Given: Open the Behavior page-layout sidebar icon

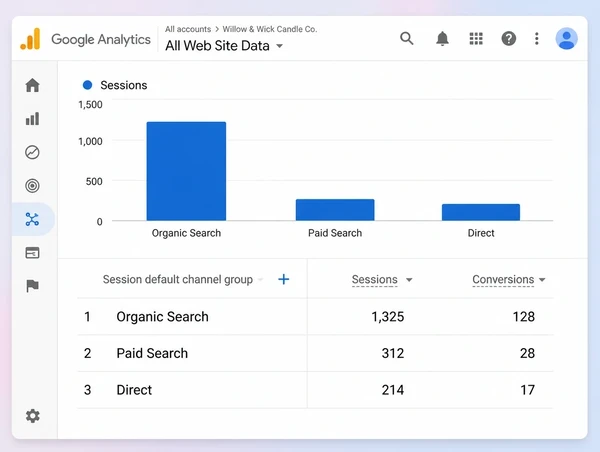Looking at the screenshot, I should [33, 253].
